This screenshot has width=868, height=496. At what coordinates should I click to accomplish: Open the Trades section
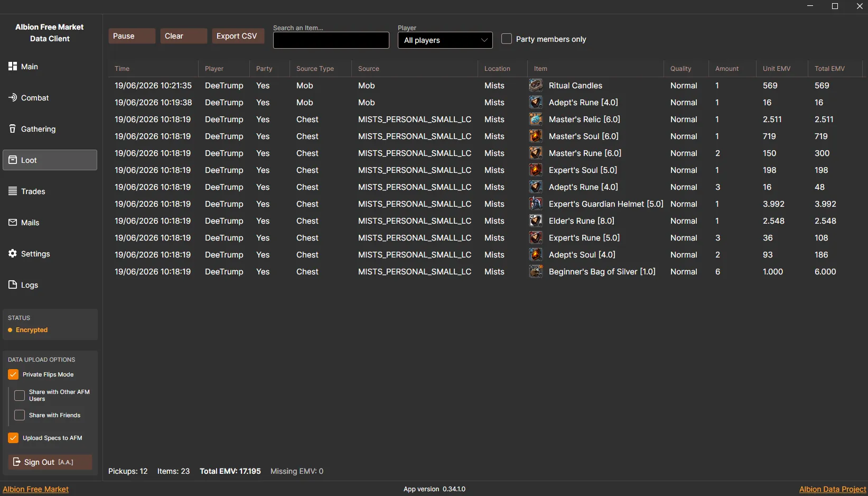point(50,191)
